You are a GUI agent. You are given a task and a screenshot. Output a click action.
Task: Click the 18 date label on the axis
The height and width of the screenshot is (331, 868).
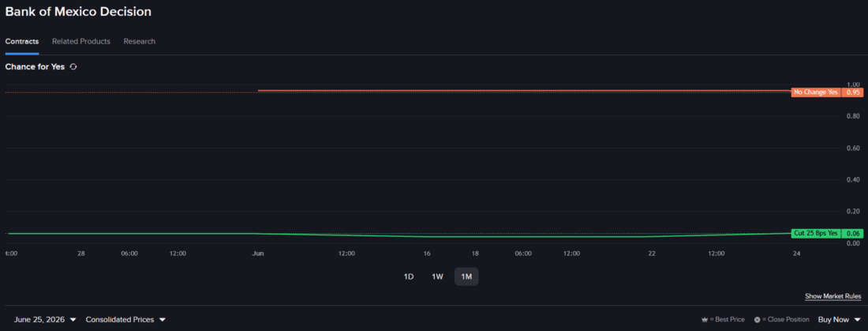pos(475,254)
